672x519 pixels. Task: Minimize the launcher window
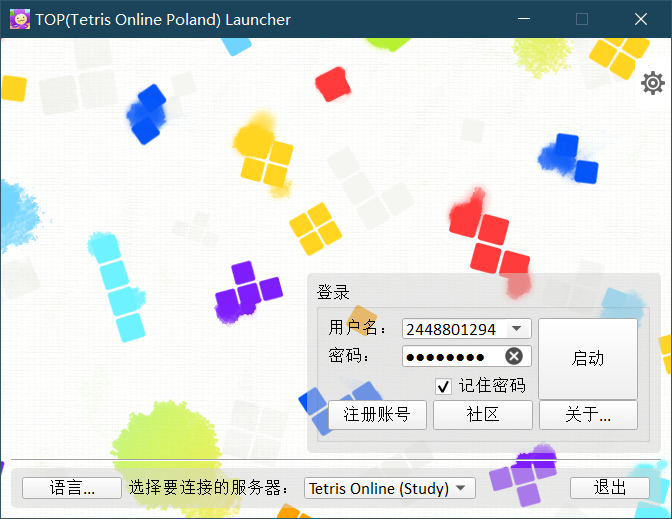(524, 19)
